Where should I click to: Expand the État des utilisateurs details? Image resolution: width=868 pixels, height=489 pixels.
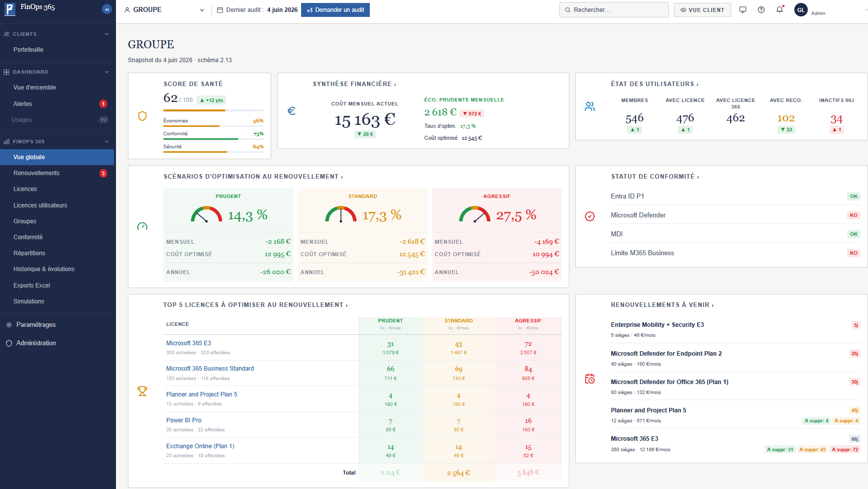(x=654, y=84)
